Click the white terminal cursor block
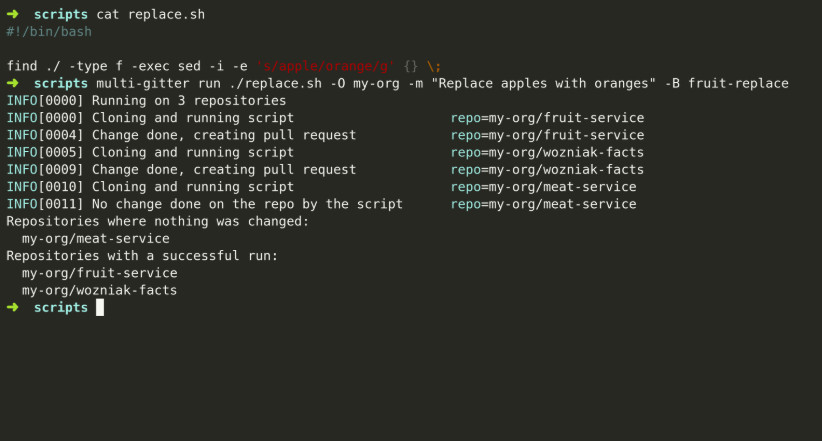Image resolution: width=822 pixels, height=441 pixels. (x=100, y=307)
